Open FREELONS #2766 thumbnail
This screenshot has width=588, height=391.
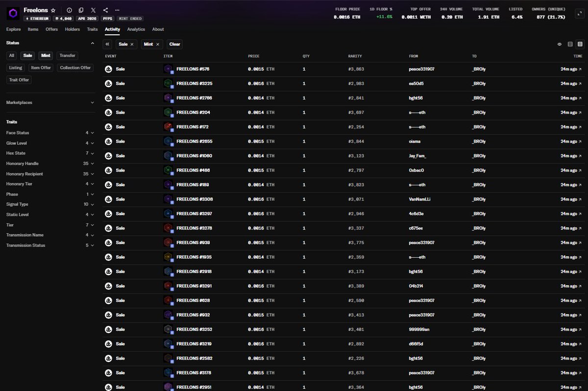169,98
